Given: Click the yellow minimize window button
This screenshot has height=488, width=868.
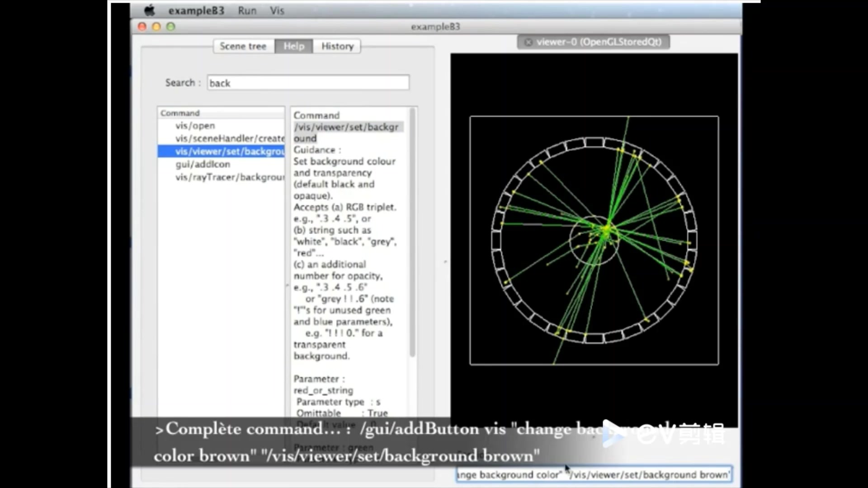Looking at the screenshot, I should [156, 27].
